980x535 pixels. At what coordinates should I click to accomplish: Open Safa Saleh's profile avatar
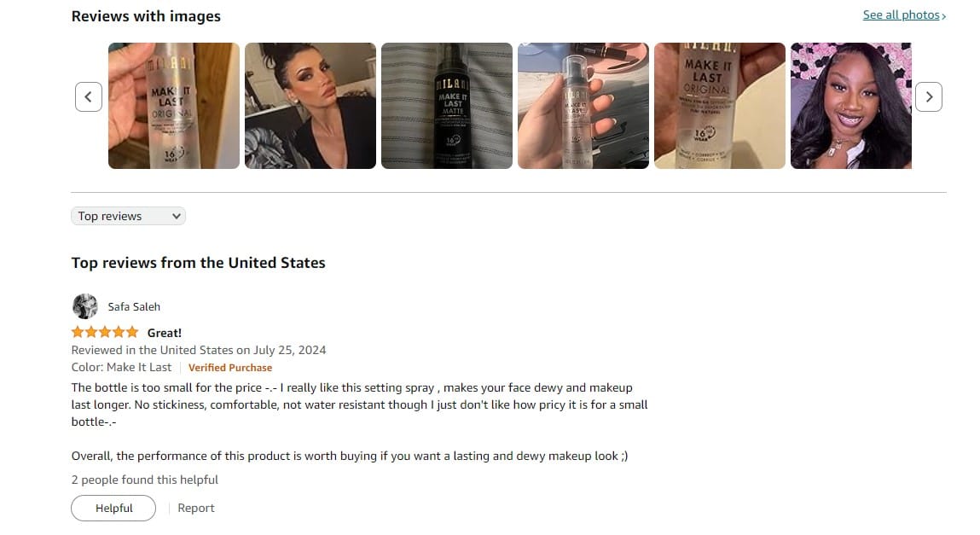click(x=85, y=306)
